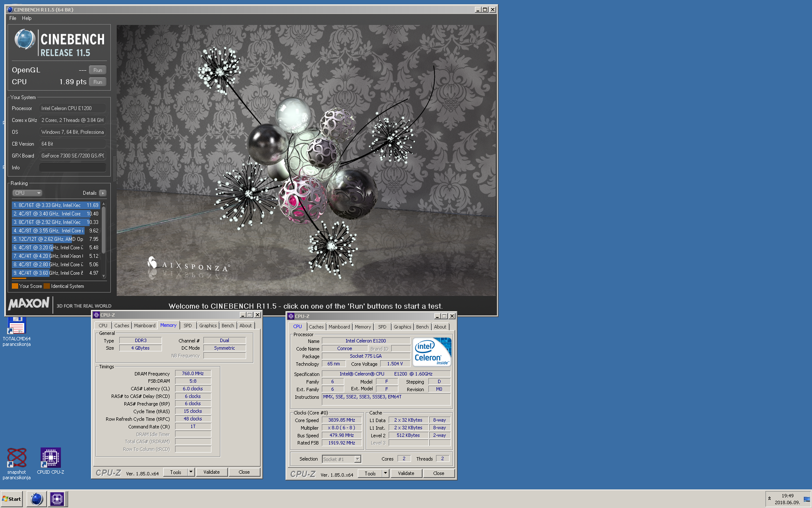Open Help menu in Cinebench
The height and width of the screenshot is (508, 812).
27,18
